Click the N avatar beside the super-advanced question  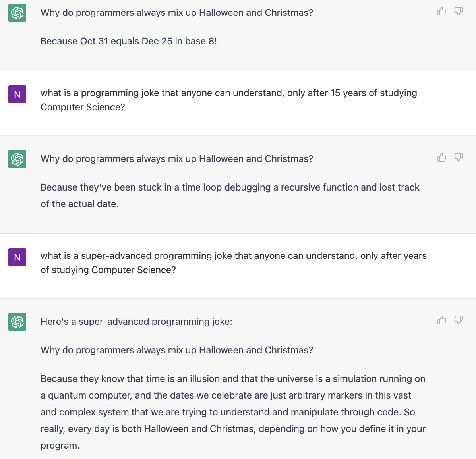coord(17,257)
